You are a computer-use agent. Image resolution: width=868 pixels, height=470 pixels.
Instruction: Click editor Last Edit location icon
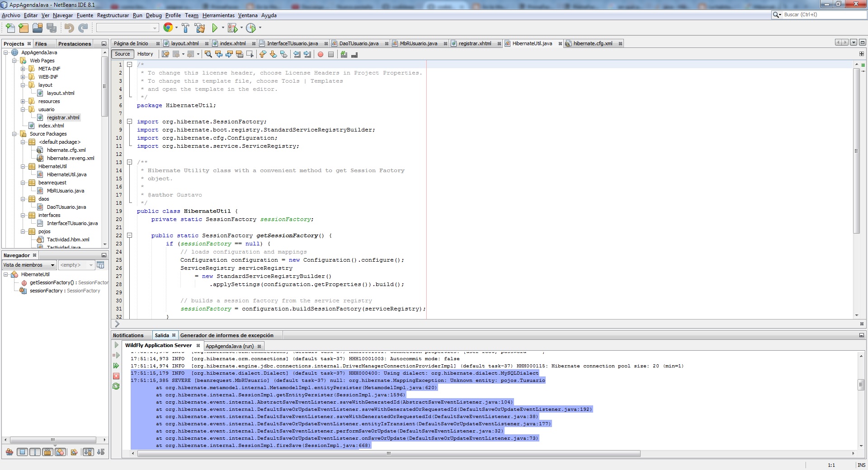click(x=165, y=54)
